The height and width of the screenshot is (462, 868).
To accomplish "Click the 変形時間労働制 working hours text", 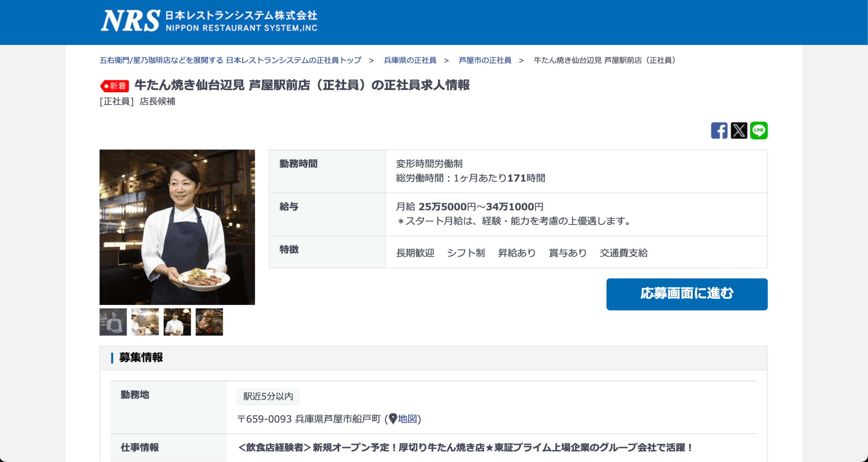I will (x=429, y=164).
